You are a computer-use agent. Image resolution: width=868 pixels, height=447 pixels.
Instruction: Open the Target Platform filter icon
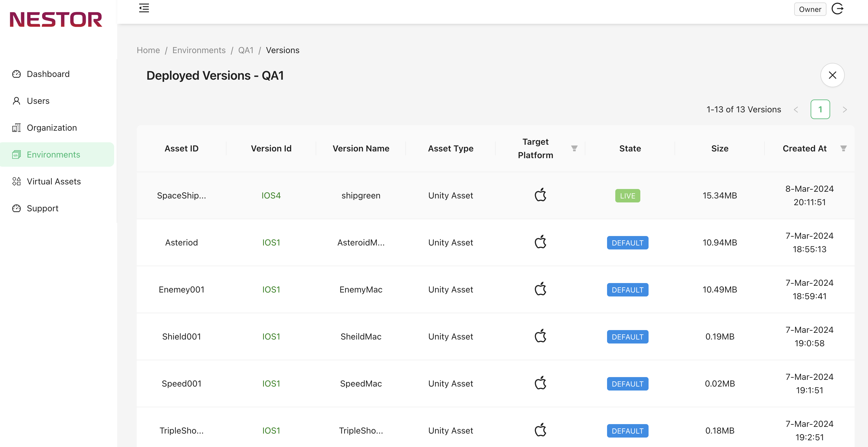point(574,148)
